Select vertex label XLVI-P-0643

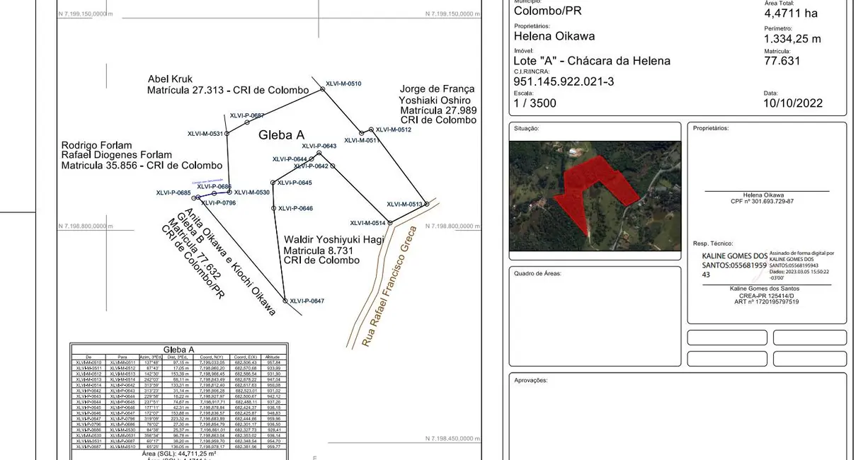(x=319, y=146)
